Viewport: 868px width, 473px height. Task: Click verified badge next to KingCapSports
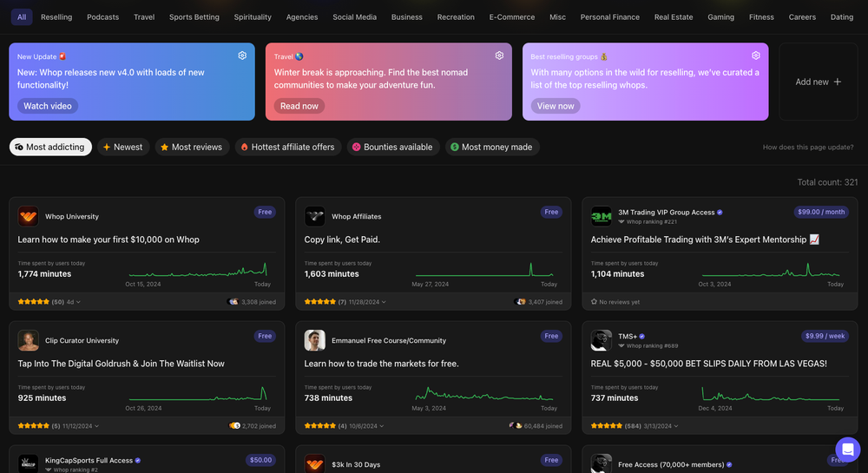coord(138,460)
